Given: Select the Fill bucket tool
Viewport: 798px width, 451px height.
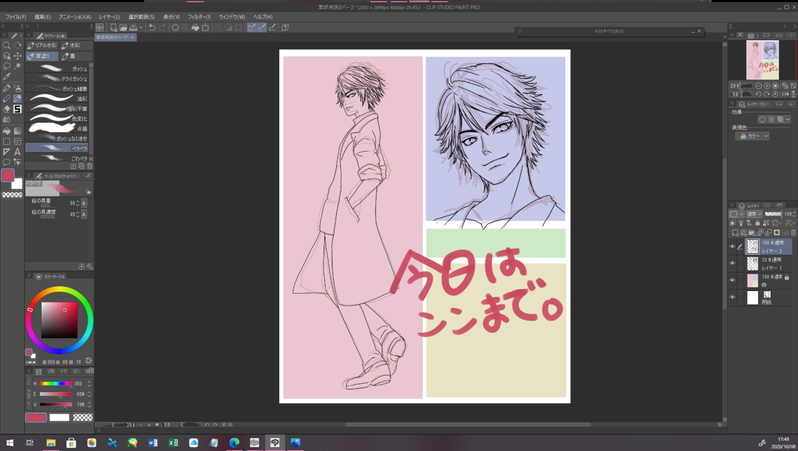Looking at the screenshot, I should [x=7, y=131].
